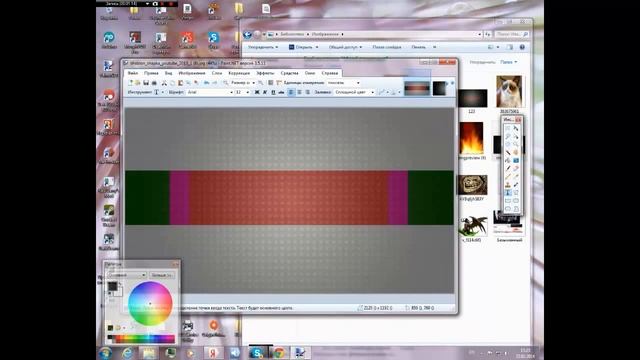Screen dimensions: 640x360
Task: Toggle the rulers display
Action: (279, 83)
